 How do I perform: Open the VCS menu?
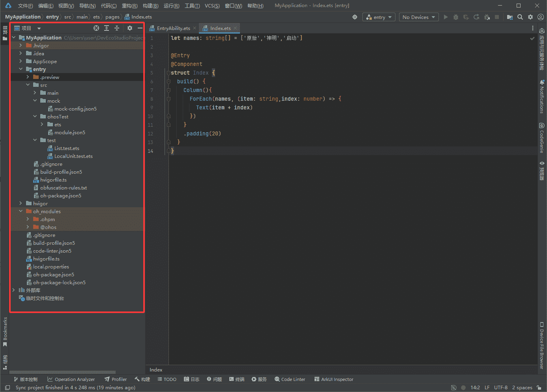pos(212,6)
